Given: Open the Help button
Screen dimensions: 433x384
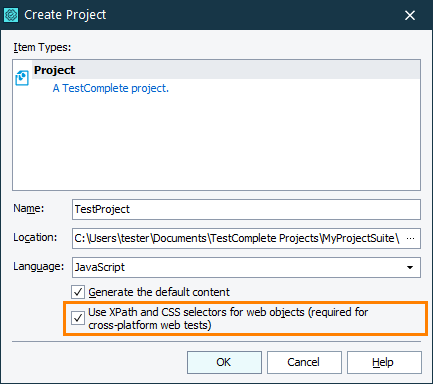Looking at the screenshot, I should pyautogui.click(x=384, y=362).
